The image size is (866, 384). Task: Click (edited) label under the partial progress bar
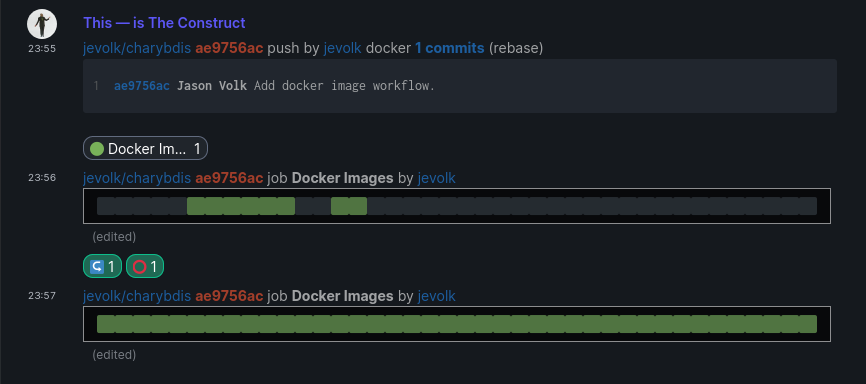click(114, 237)
